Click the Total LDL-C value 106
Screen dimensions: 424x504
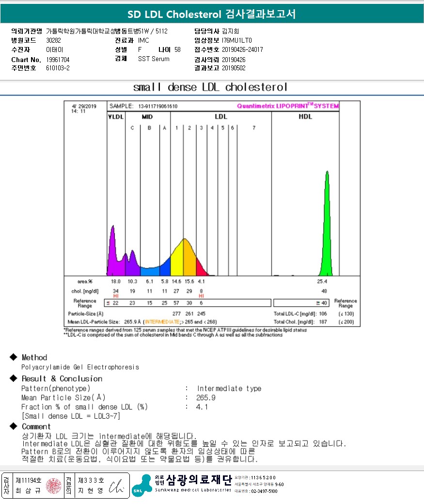click(x=322, y=314)
